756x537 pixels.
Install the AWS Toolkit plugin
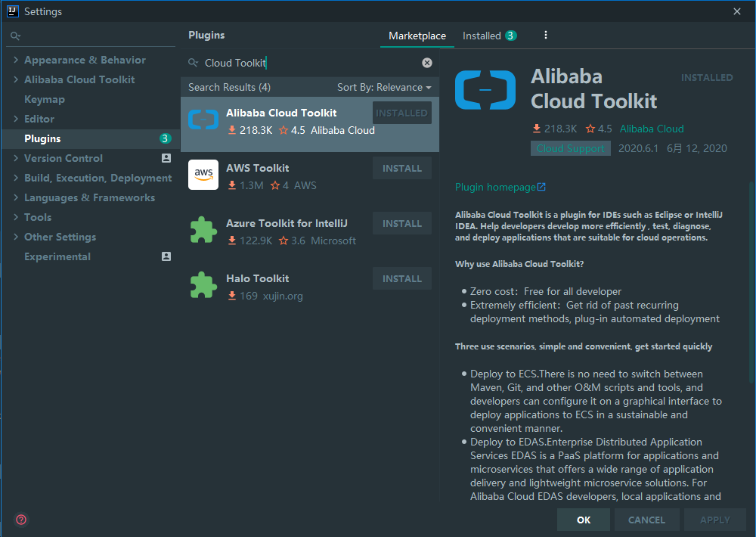coord(402,169)
